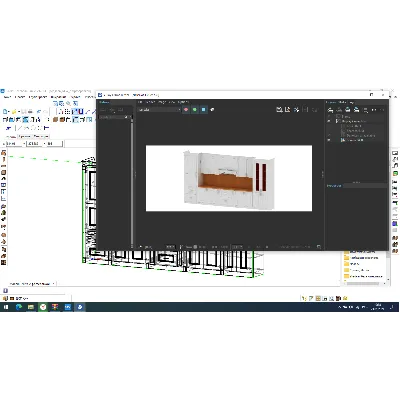Screen dimensions: 400x400
Task: Open the first combo box under main toolbar
Action: pos(15,144)
